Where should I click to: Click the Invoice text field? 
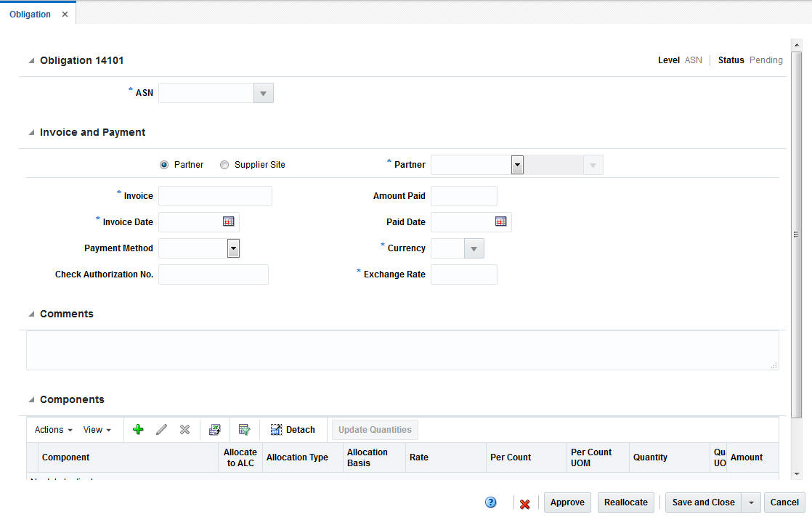pyautogui.click(x=215, y=196)
